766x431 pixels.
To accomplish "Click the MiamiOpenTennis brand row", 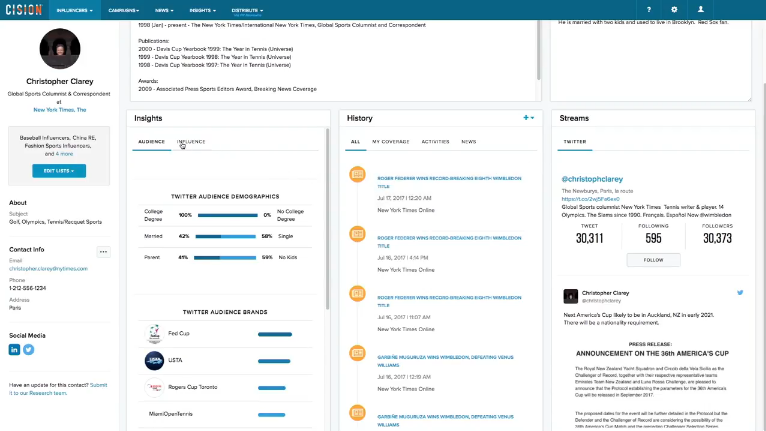I will coord(225,414).
